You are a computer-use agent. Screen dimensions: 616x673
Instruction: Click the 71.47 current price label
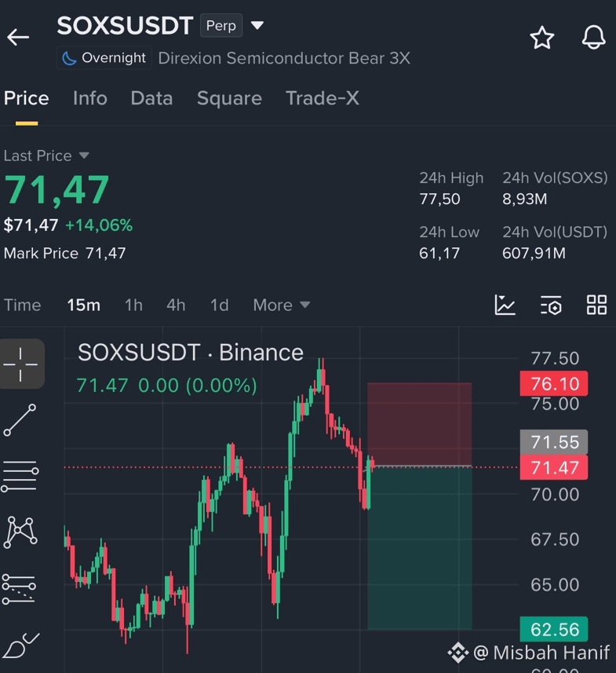point(554,467)
